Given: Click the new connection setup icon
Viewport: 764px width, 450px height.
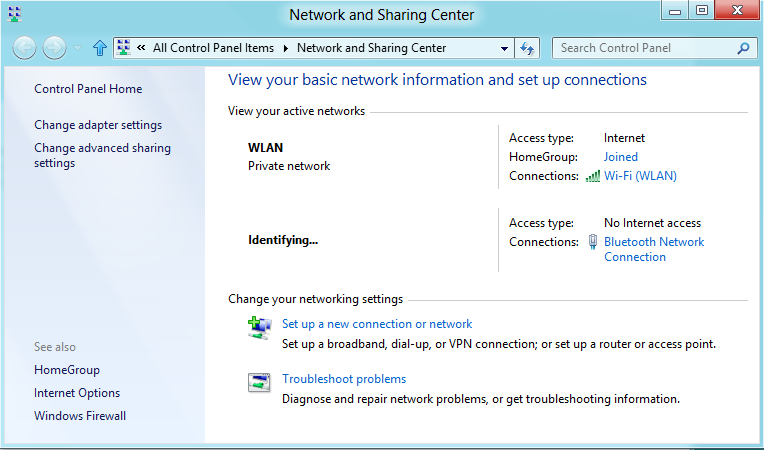Looking at the screenshot, I should 259,328.
